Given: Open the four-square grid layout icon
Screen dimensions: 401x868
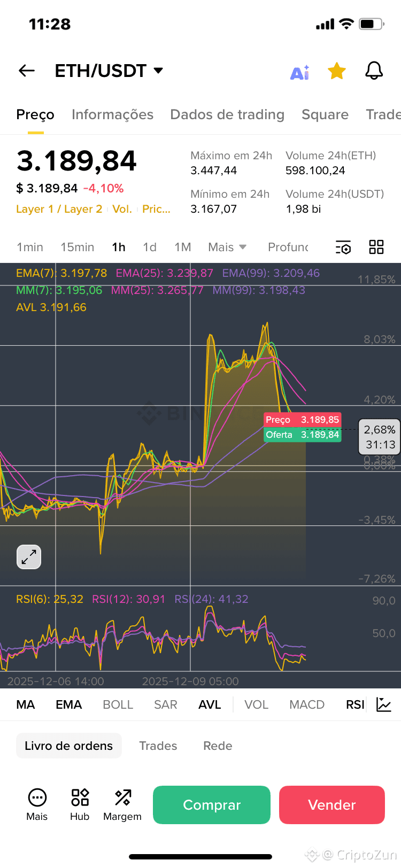Looking at the screenshot, I should tap(376, 247).
